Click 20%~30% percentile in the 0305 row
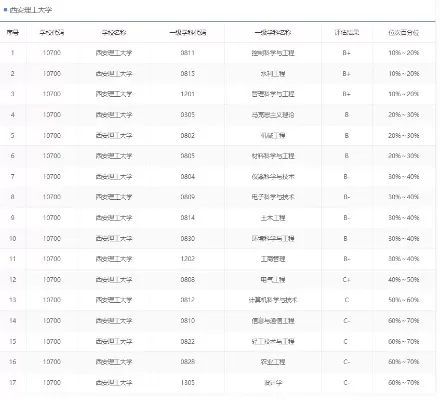 tap(404, 115)
